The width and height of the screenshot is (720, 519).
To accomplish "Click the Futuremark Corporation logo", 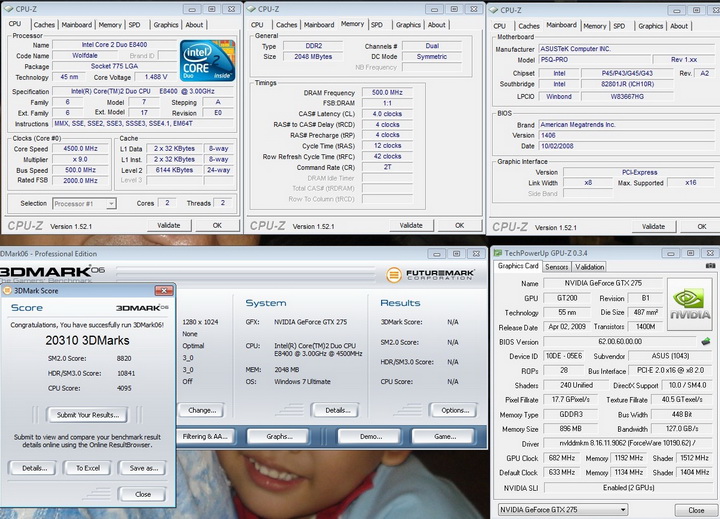I will 429,274.
